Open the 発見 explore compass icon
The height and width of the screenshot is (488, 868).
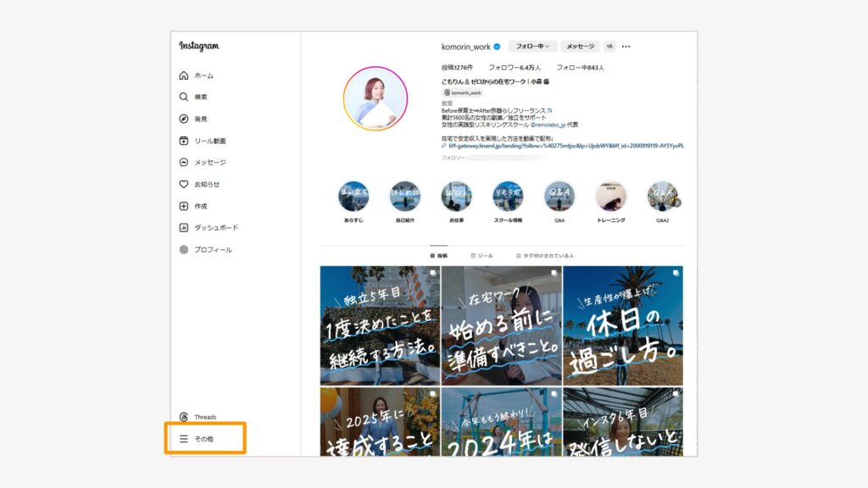(x=183, y=119)
